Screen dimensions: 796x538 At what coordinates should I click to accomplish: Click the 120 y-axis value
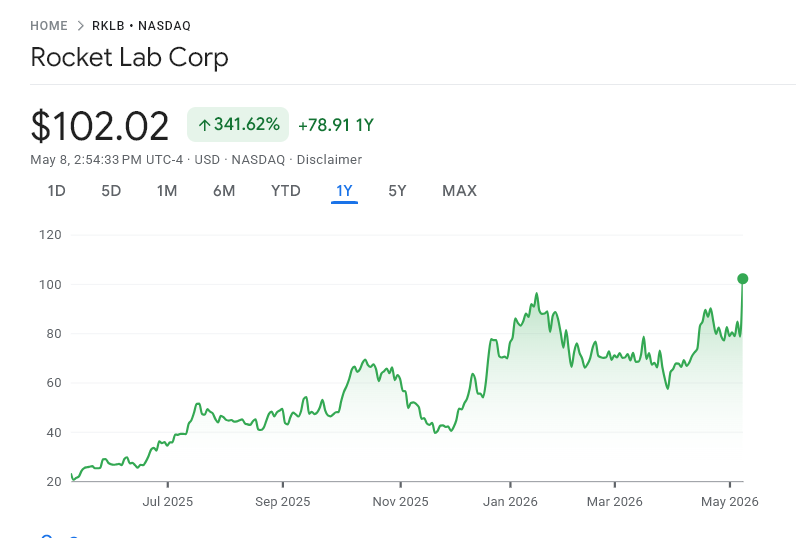[x=50, y=235]
